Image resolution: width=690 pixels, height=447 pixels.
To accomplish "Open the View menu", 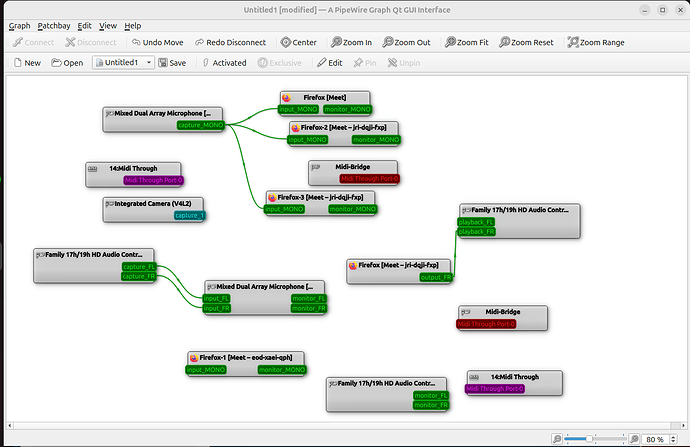I will pyautogui.click(x=108, y=26).
